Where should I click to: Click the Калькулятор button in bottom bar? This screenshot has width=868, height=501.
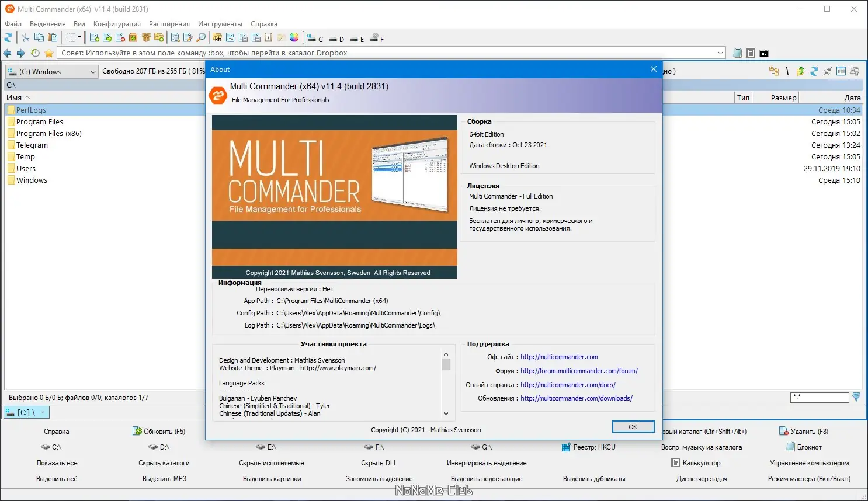tap(696, 463)
